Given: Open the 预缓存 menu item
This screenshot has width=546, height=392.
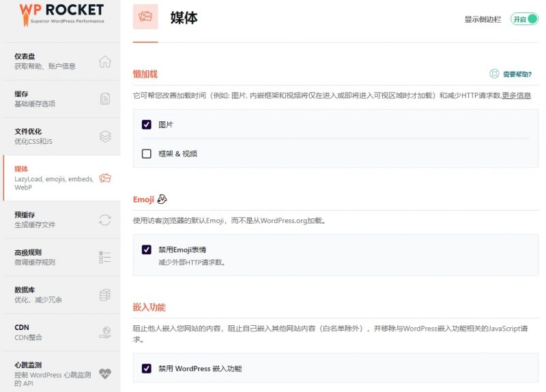Looking at the screenshot, I should point(61,220).
